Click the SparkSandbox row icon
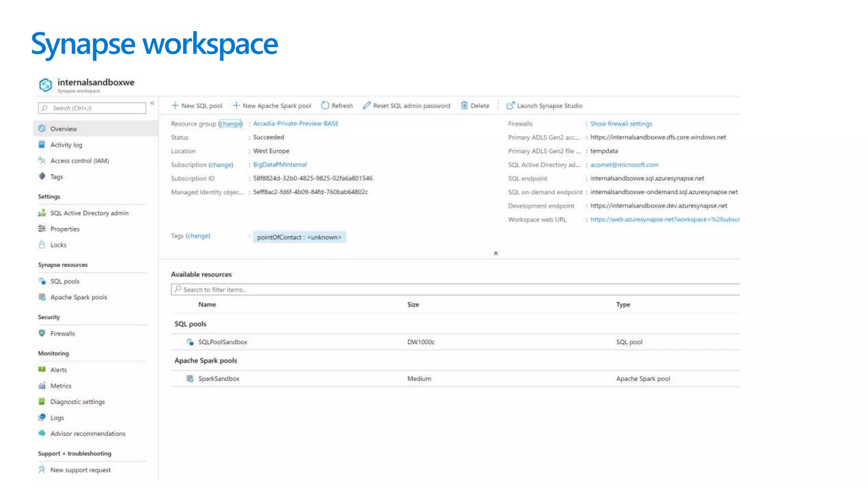The height and width of the screenshot is (488, 868). (x=190, y=378)
